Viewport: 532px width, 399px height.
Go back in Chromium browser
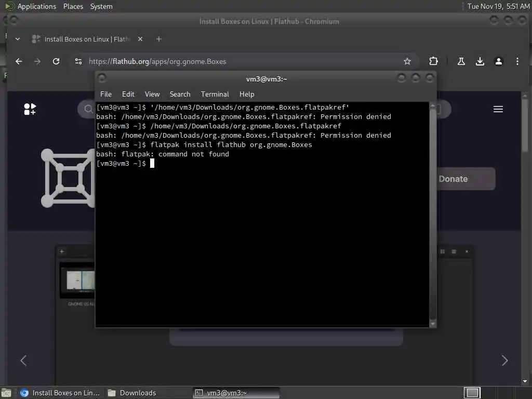pos(19,61)
